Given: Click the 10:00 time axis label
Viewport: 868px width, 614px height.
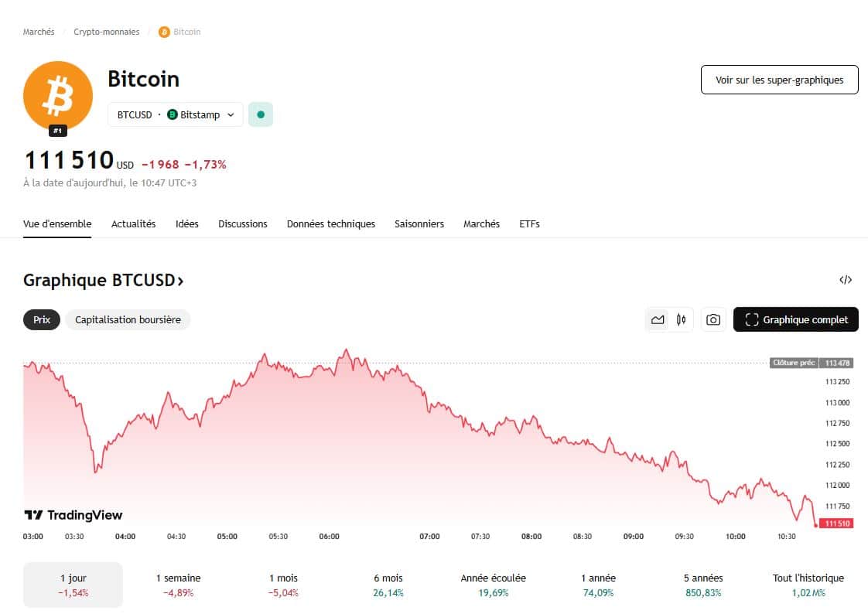Looking at the screenshot, I should (x=735, y=537).
